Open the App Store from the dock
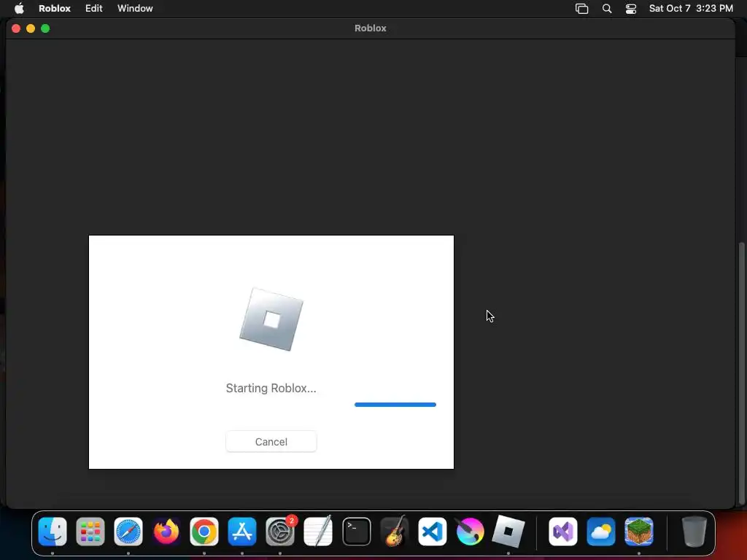 coord(242,532)
